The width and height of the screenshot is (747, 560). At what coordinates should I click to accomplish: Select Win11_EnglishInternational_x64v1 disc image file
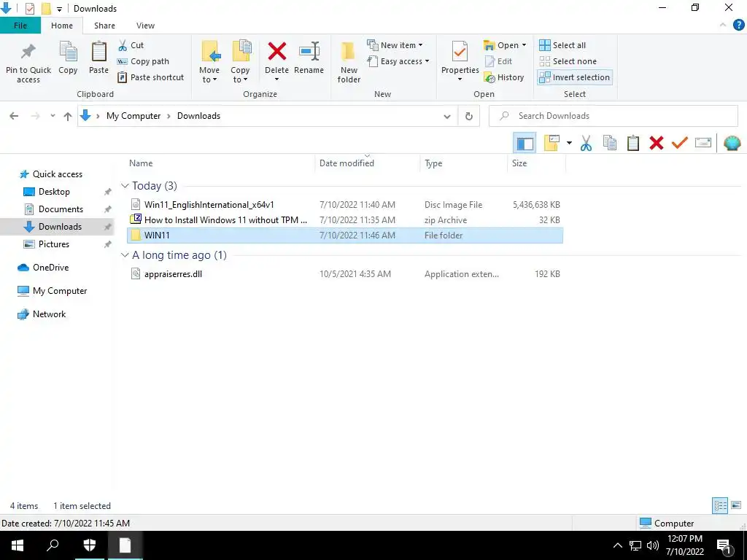coord(345,205)
